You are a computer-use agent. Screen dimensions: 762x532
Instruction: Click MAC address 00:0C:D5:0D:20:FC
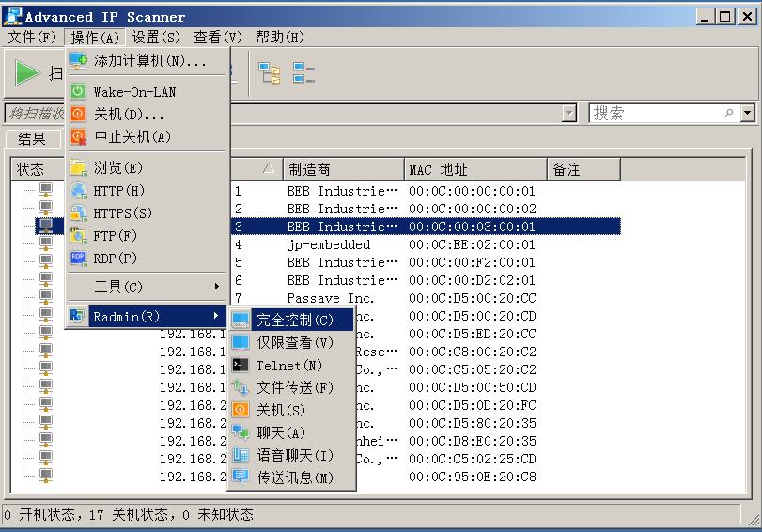tap(473, 405)
